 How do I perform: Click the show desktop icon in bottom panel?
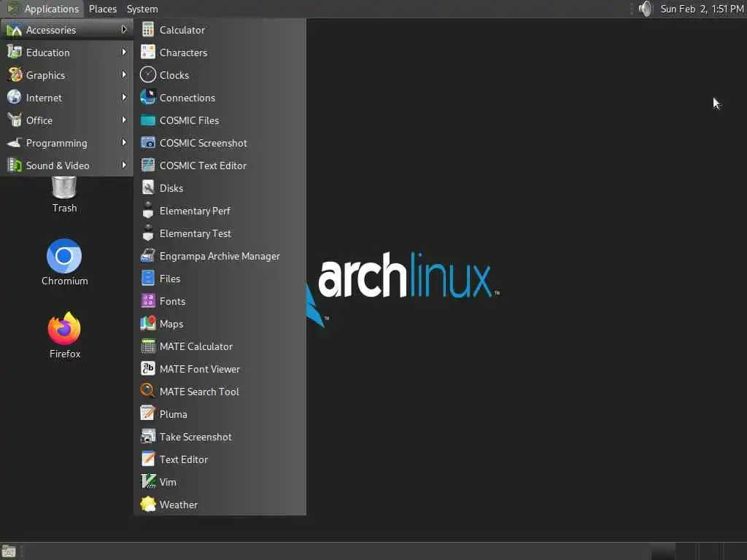[x=9, y=551]
